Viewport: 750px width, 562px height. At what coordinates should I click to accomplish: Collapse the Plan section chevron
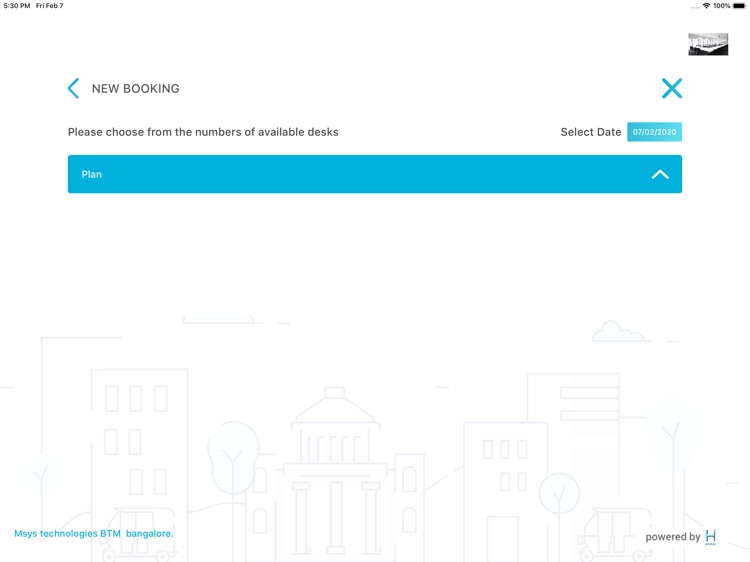(x=660, y=175)
